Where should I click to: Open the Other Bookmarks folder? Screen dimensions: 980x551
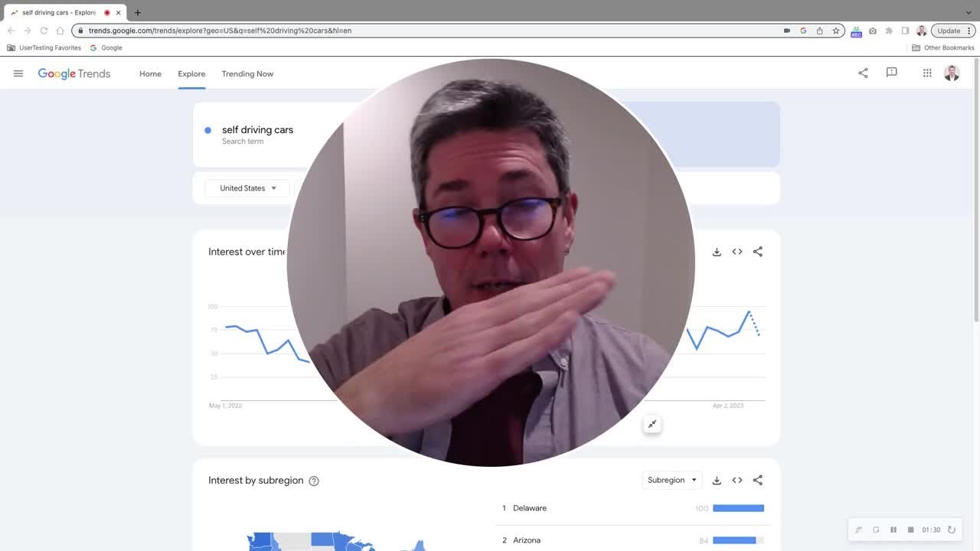click(x=943, y=47)
